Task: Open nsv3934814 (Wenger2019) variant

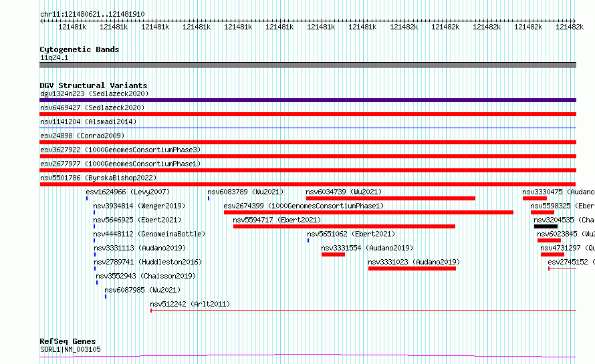Action: [x=139, y=206]
